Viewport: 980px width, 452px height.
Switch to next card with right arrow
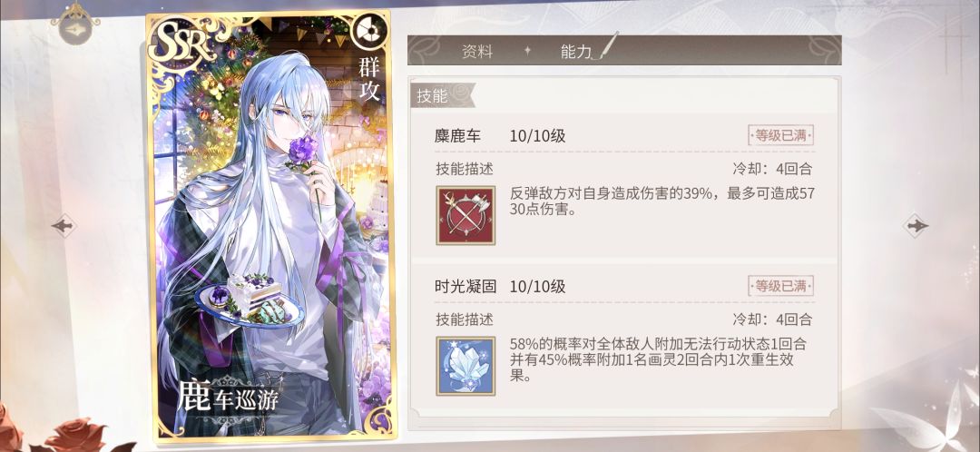pos(916,226)
